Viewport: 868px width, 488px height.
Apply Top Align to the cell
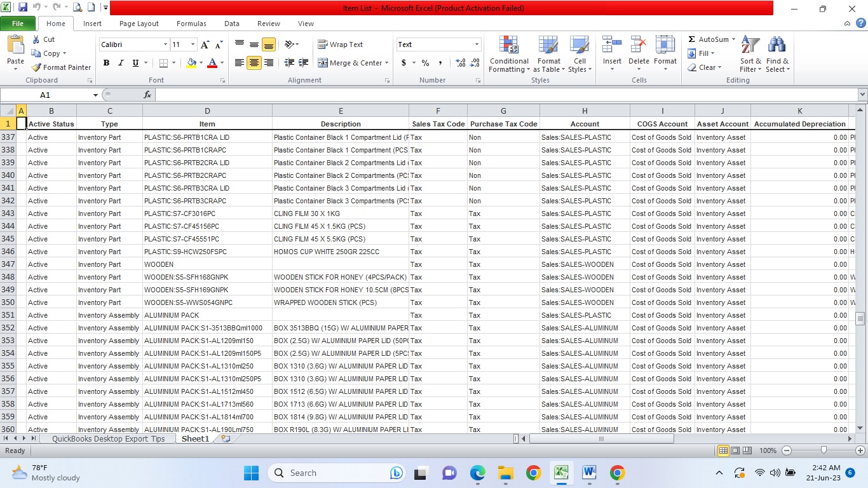coord(240,44)
